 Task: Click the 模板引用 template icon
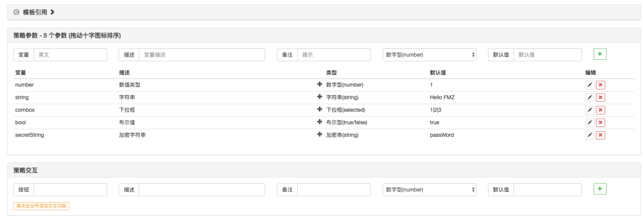pos(16,12)
